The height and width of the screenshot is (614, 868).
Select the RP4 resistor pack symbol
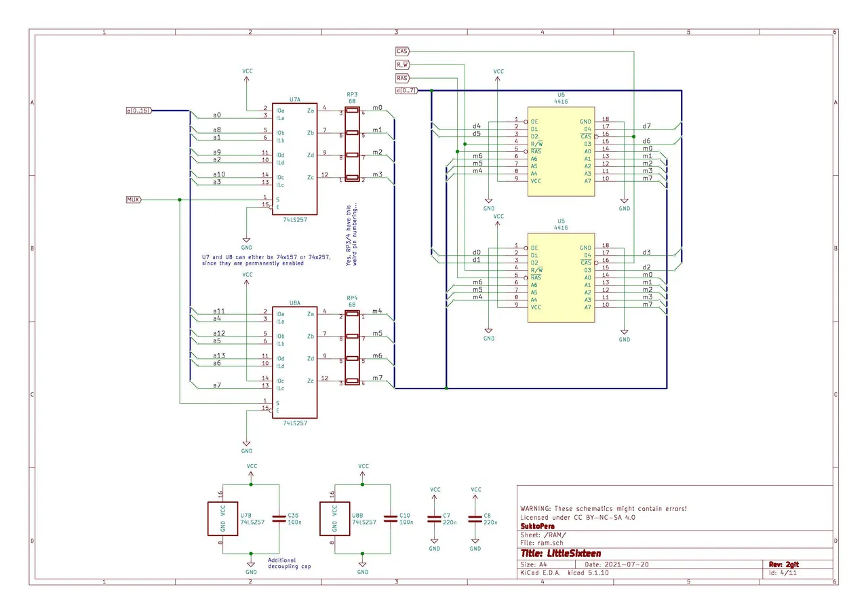tap(352, 346)
